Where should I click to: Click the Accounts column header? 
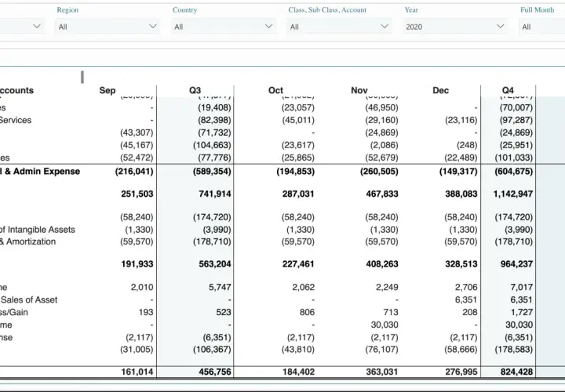click(16, 90)
